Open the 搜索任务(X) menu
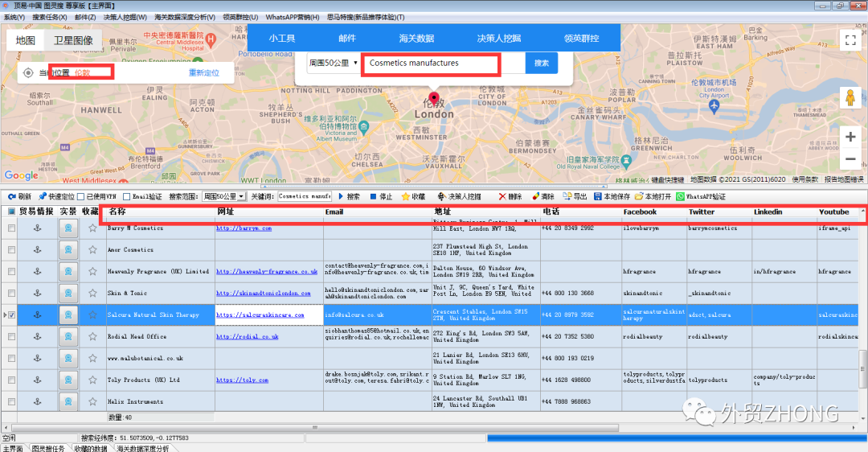Viewport: 868px width, 452px height. pos(49,17)
